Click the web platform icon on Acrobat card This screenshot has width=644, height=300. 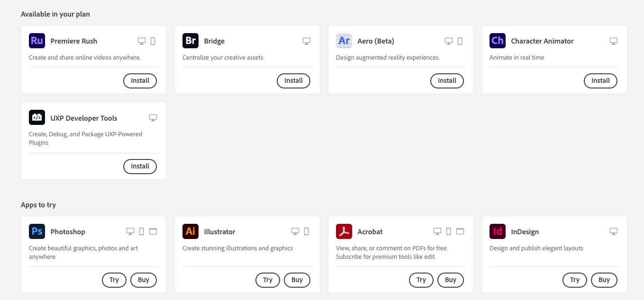460,231
